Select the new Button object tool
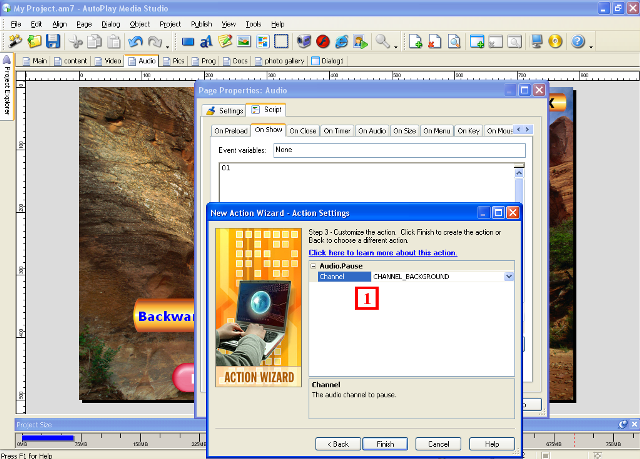This screenshot has width=640, height=459. click(188, 42)
